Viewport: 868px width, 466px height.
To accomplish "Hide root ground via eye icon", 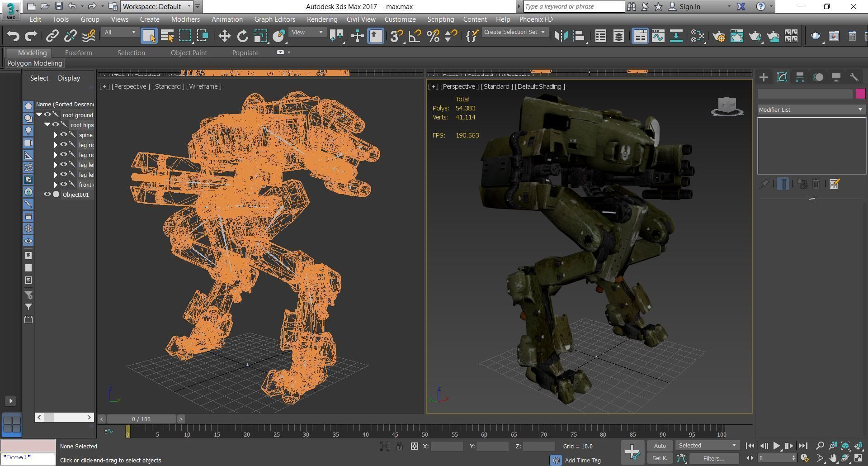I will [x=47, y=115].
